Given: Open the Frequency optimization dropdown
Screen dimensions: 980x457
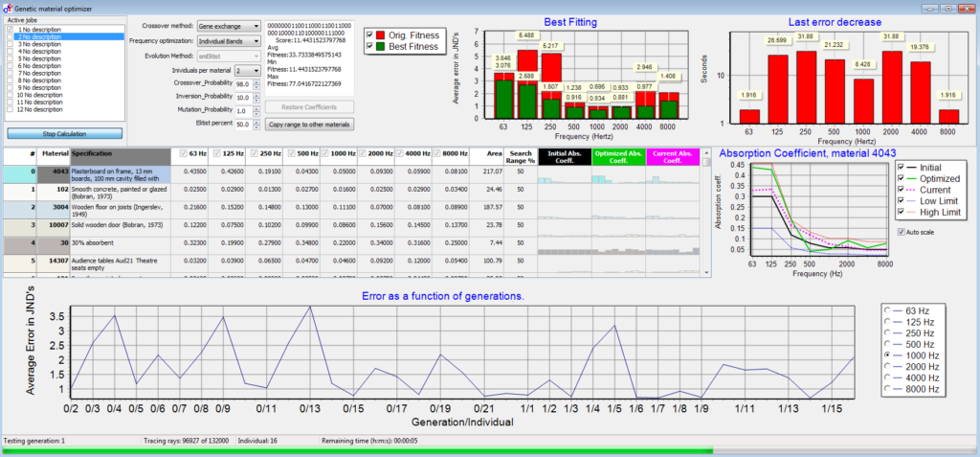Looking at the screenshot, I should [x=229, y=41].
